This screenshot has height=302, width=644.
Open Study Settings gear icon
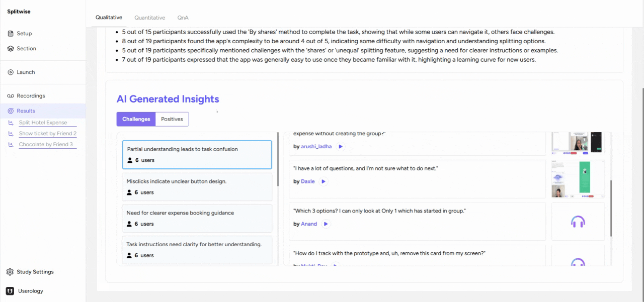tap(10, 272)
